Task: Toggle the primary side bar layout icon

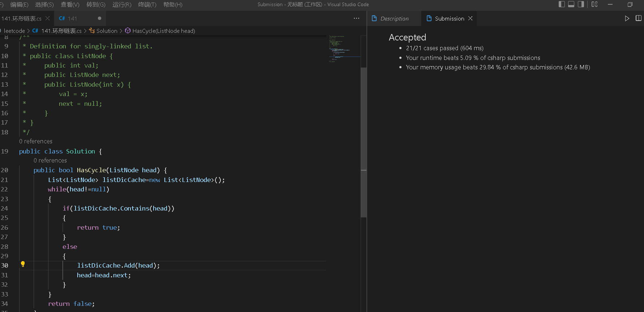Action: (x=562, y=4)
